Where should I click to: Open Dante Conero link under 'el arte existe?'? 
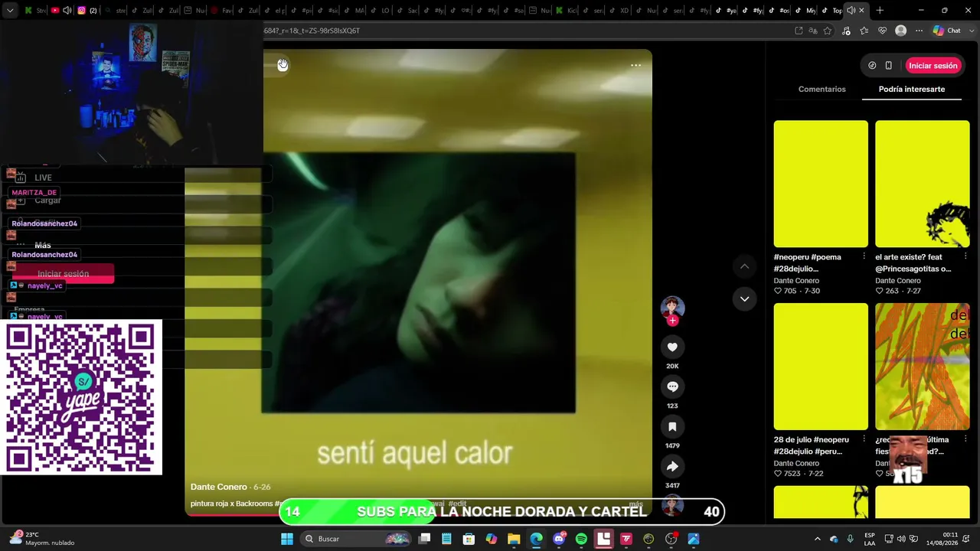click(x=898, y=281)
